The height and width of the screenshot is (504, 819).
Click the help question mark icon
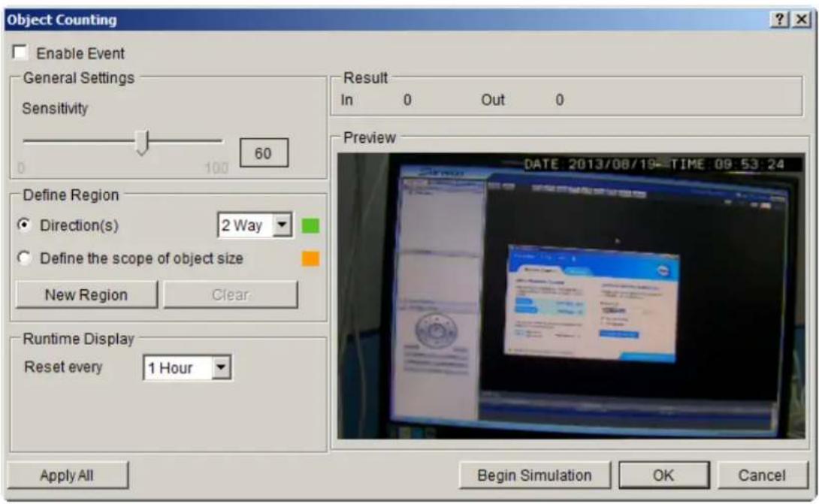779,20
